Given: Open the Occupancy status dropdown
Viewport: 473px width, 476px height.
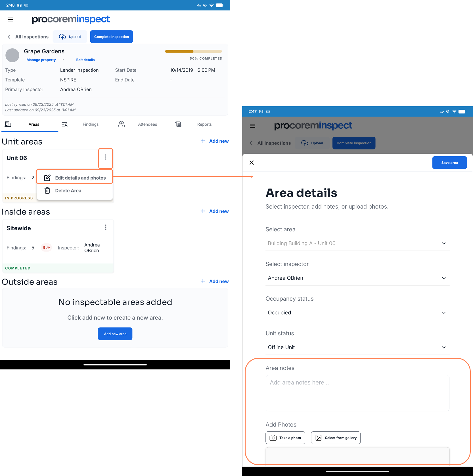Looking at the screenshot, I should click(x=357, y=313).
